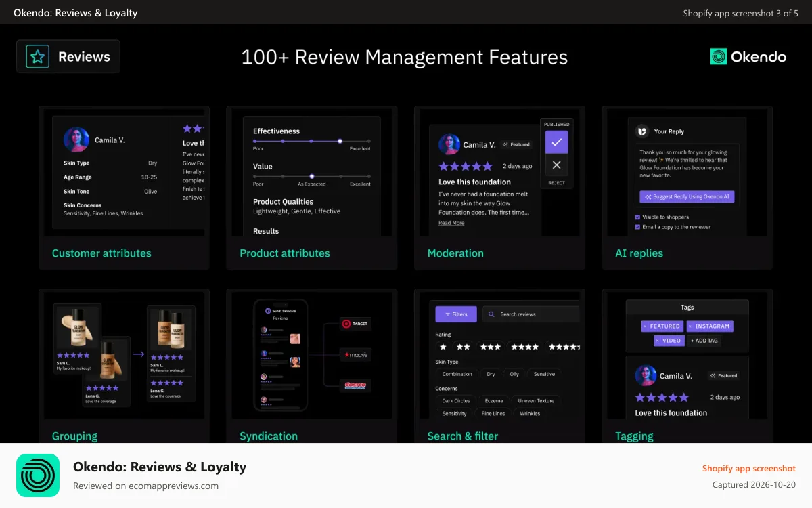Click the Featured badge in Moderation card
812x508 pixels.
coord(516,144)
